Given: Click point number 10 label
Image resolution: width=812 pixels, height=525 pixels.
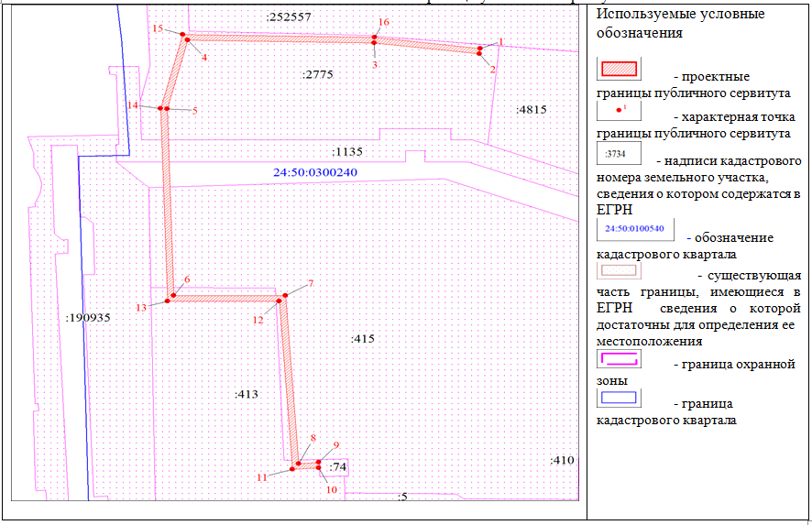Looking at the screenshot, I should (332, 490).
